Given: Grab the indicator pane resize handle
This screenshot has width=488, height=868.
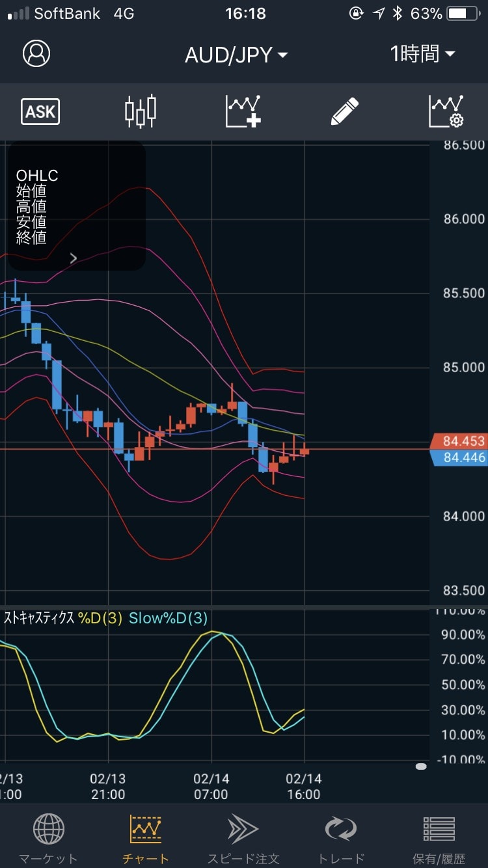Looking at the screenshot, I should pyautogui.click(x=421, y=766).
